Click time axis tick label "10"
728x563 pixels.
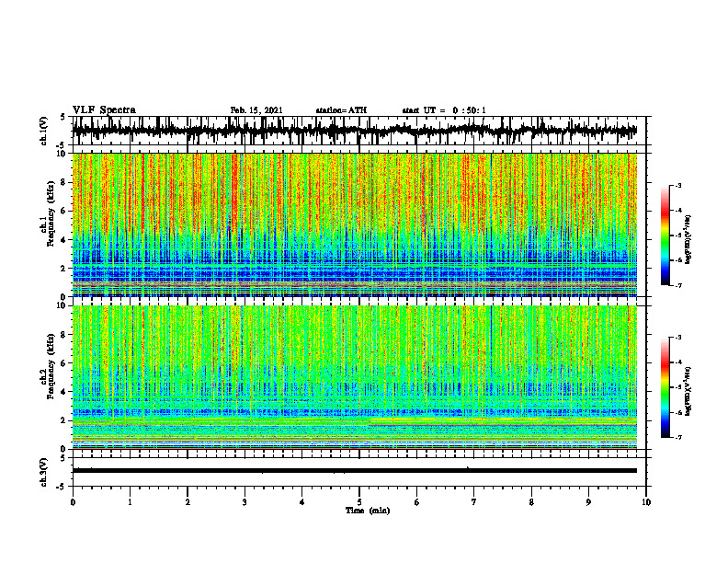pos(646,502)
